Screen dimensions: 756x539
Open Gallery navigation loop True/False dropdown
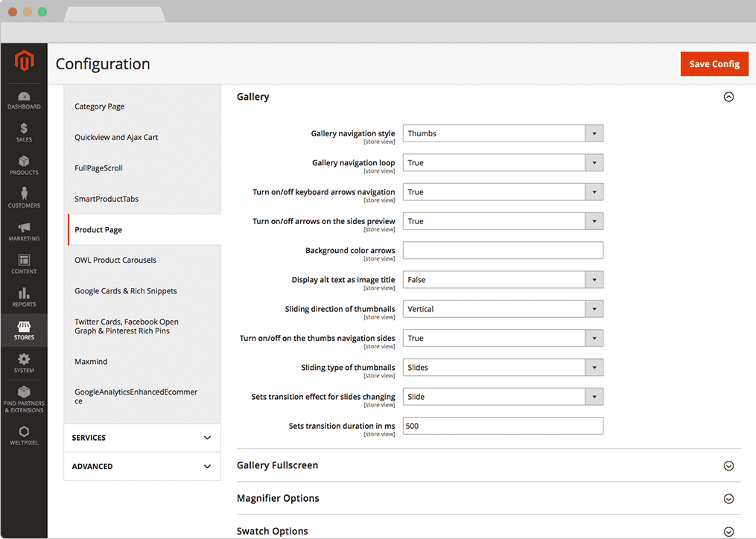(503, 163)
